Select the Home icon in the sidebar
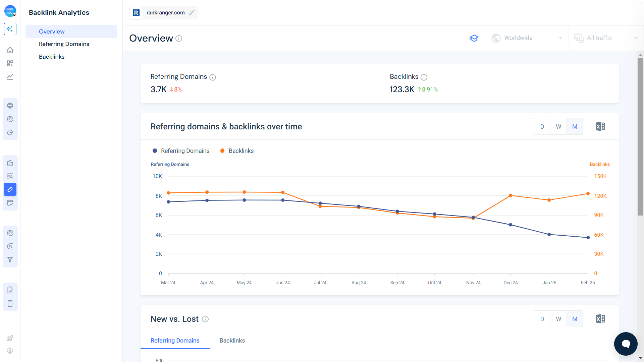 (10, 50)
